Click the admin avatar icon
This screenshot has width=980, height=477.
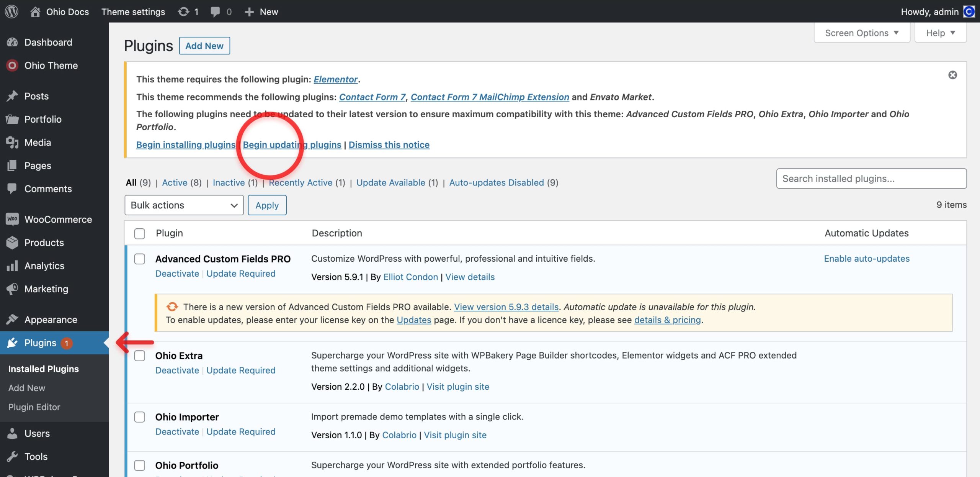click(969, 11)
